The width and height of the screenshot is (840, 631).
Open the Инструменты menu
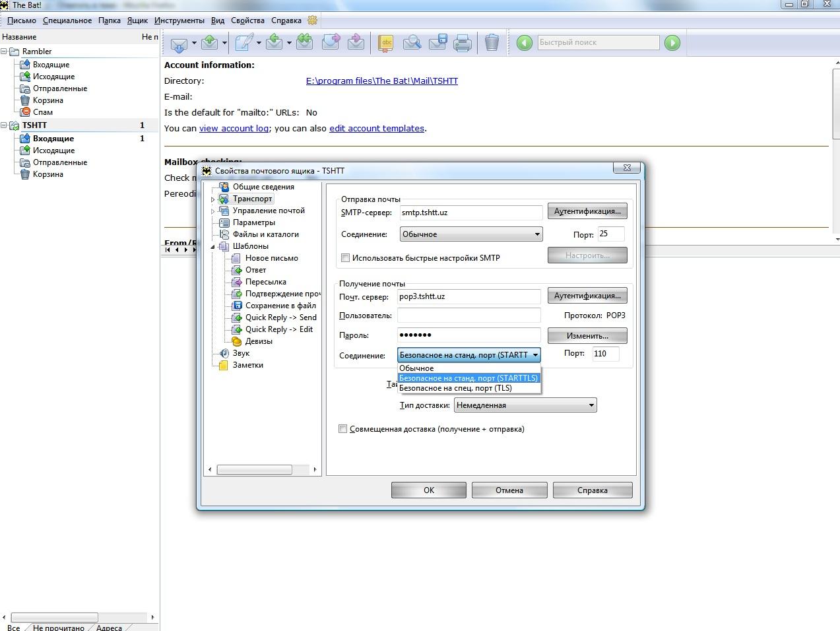coord(179,20)
